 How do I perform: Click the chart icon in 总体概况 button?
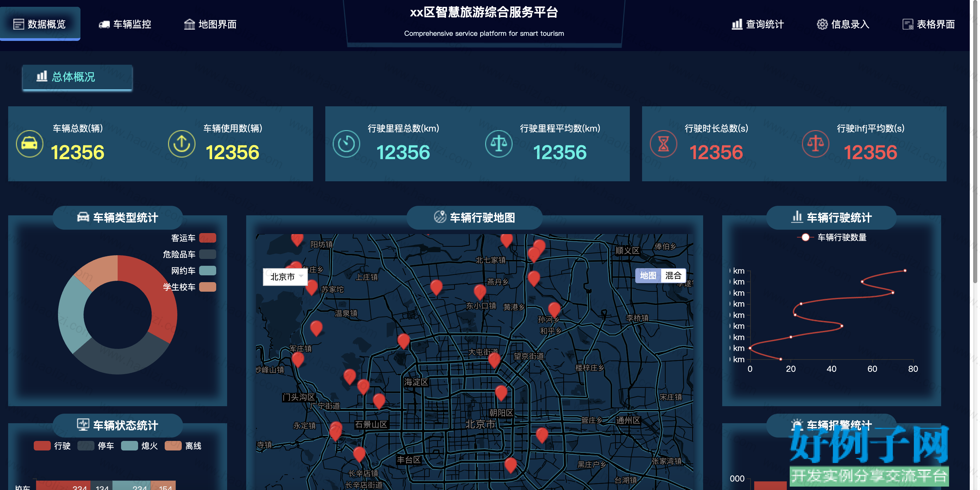42,76
